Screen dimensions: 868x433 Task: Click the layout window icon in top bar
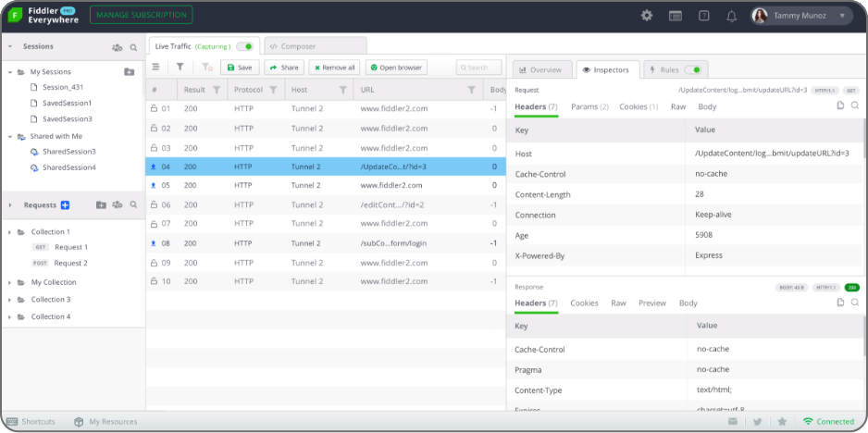click(x=676, y=16)
